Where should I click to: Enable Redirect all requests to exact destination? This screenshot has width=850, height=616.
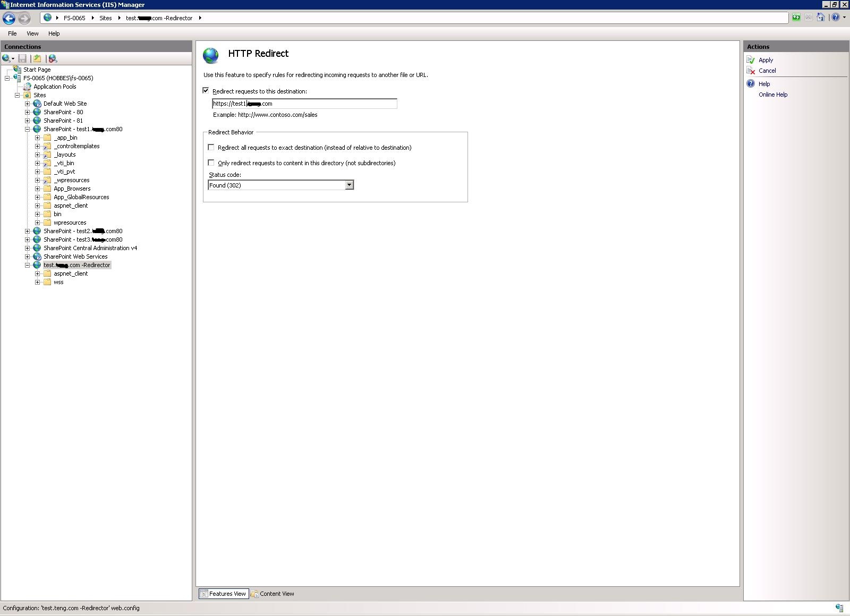click(211, 147)
